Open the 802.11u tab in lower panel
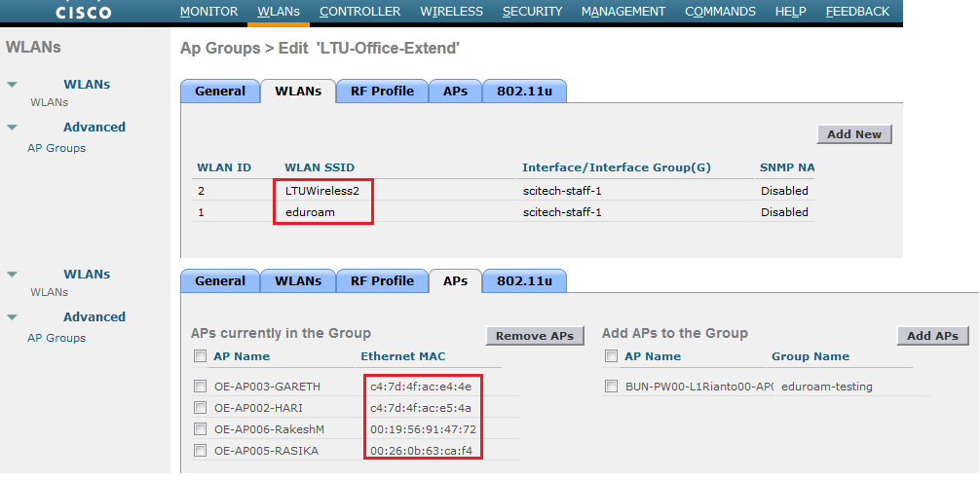Screen dimensions: 980x480 click(524, 281)
